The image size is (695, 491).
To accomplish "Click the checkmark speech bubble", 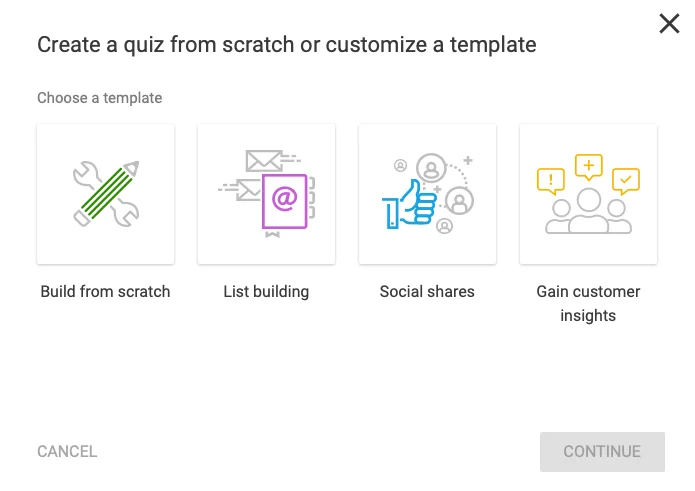I will click(x=626, y=181).
